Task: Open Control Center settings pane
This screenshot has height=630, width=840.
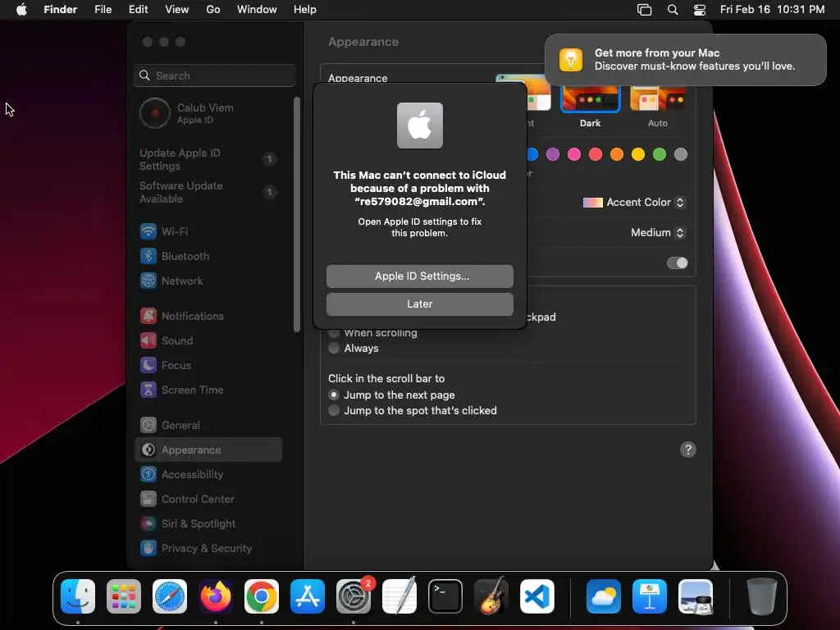Action: click(208, 500)
